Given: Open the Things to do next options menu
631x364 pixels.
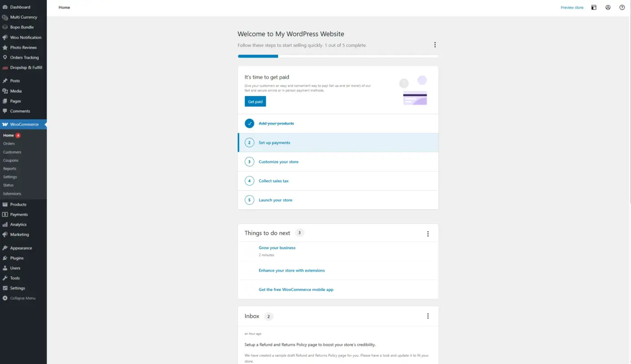Looking at the screenshot, I should (x=427, y=234).
